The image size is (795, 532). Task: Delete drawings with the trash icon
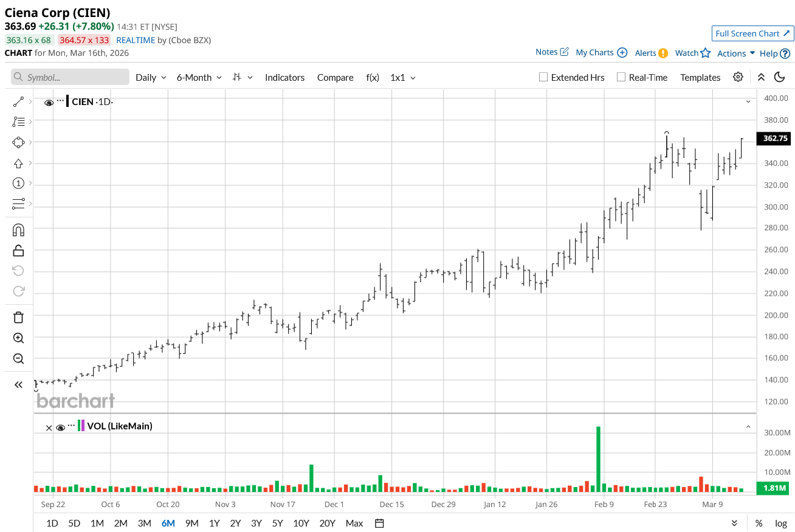tap(18, 318)
